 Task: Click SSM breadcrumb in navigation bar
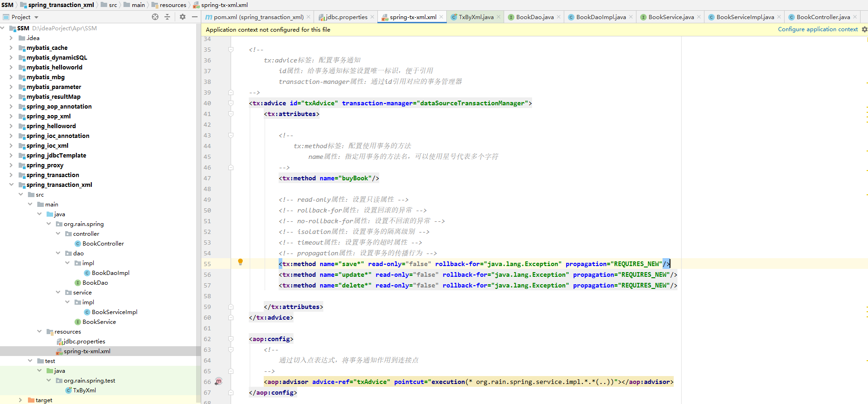[7, 5]
